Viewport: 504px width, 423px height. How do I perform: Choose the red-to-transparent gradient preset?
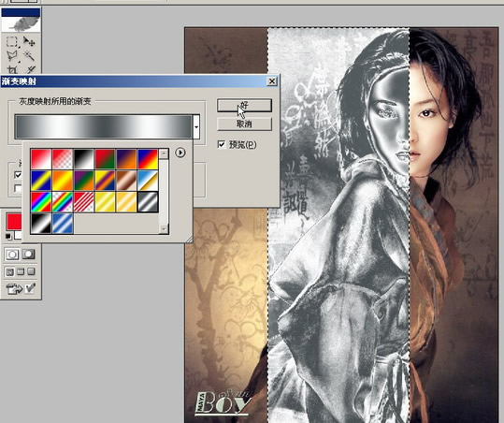coord(63,159)
